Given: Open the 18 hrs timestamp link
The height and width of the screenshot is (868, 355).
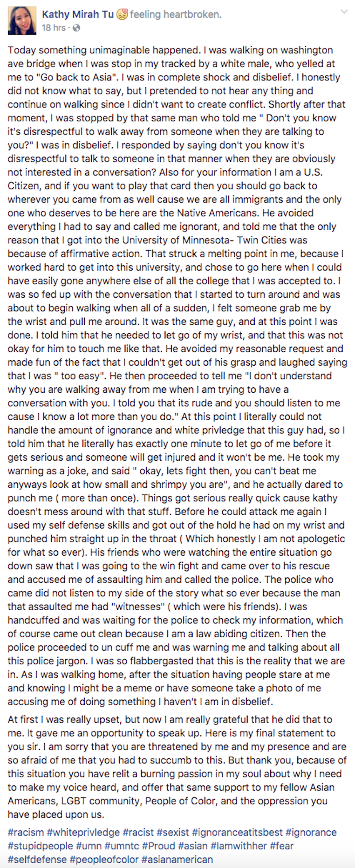Looking at the screenshot, I should click(54, 28).
